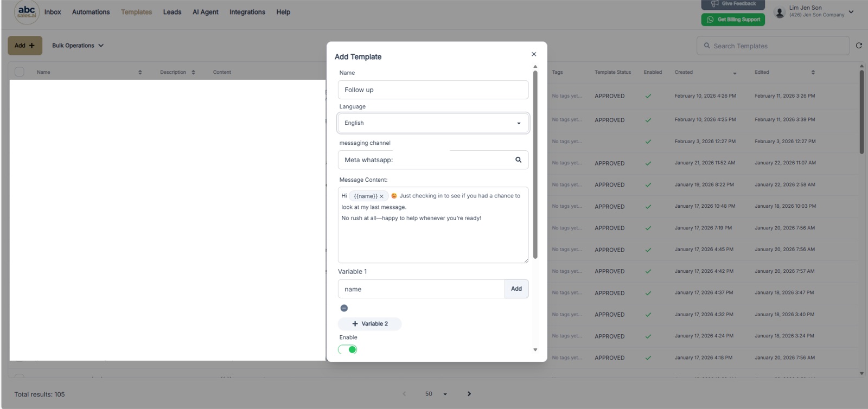Viewport: 868px width, 409px height.
Task: Click the Add button next to Variable 1
Action: coord(516,289)
